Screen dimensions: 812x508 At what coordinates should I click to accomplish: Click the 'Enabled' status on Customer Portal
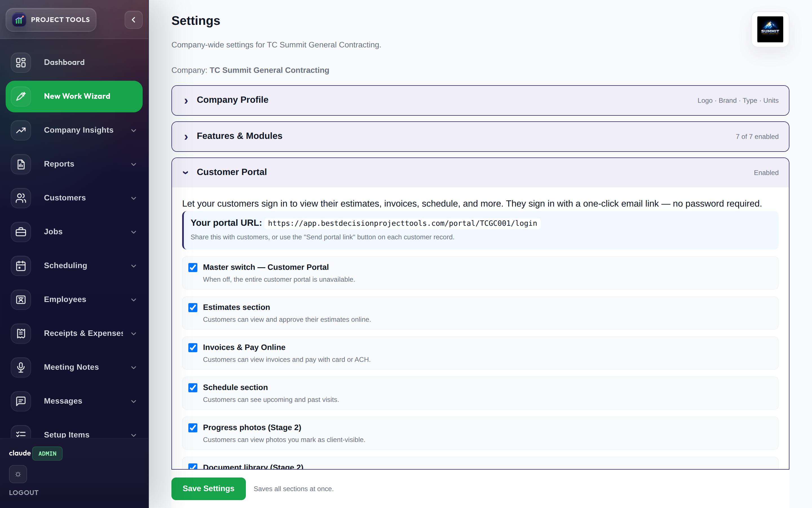pyautogui.click(x=766, y=173)
